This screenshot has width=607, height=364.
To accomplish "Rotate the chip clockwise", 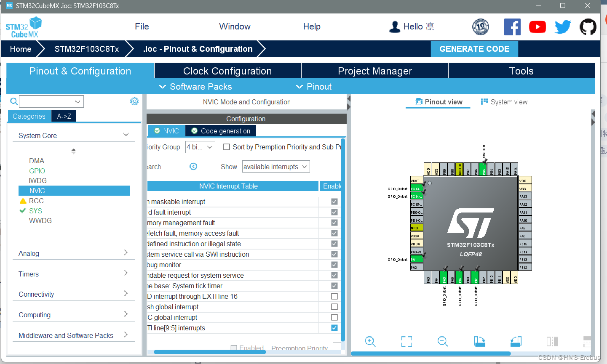I will tap(479, 341).
